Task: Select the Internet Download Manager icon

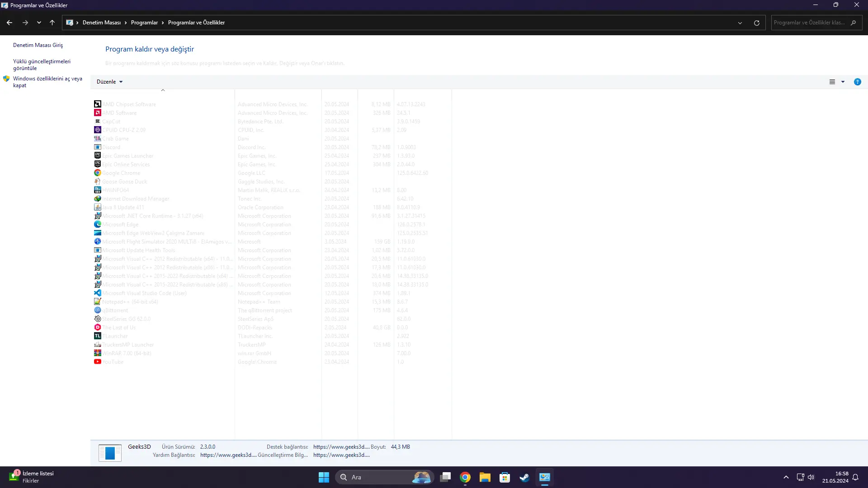Action: tap(97, 199)
